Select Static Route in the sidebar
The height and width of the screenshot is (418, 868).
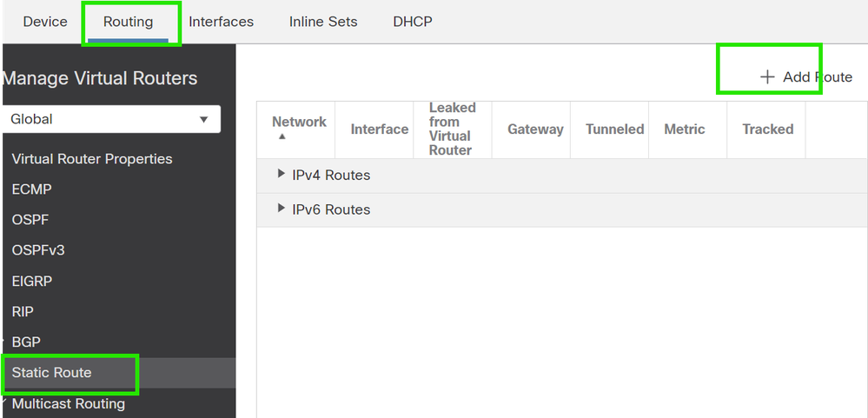(51, 373)
